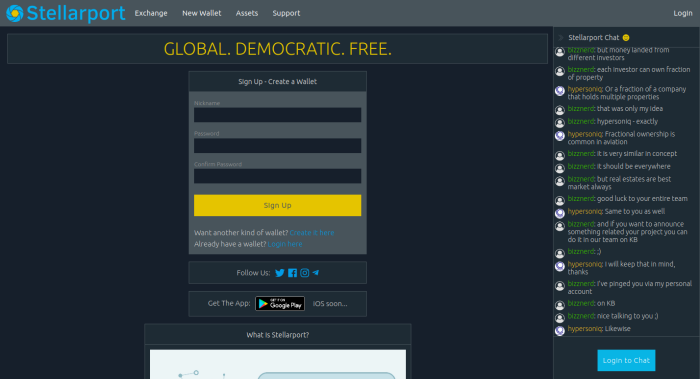
Task: Open the Support menu item
Action: pyautogui.click(x=286, y=13)
